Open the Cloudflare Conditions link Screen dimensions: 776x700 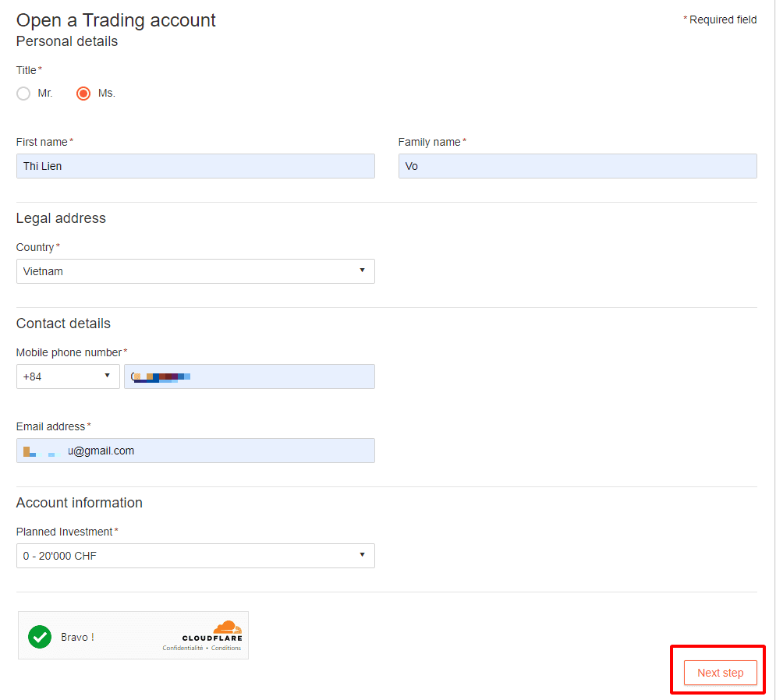226,648
